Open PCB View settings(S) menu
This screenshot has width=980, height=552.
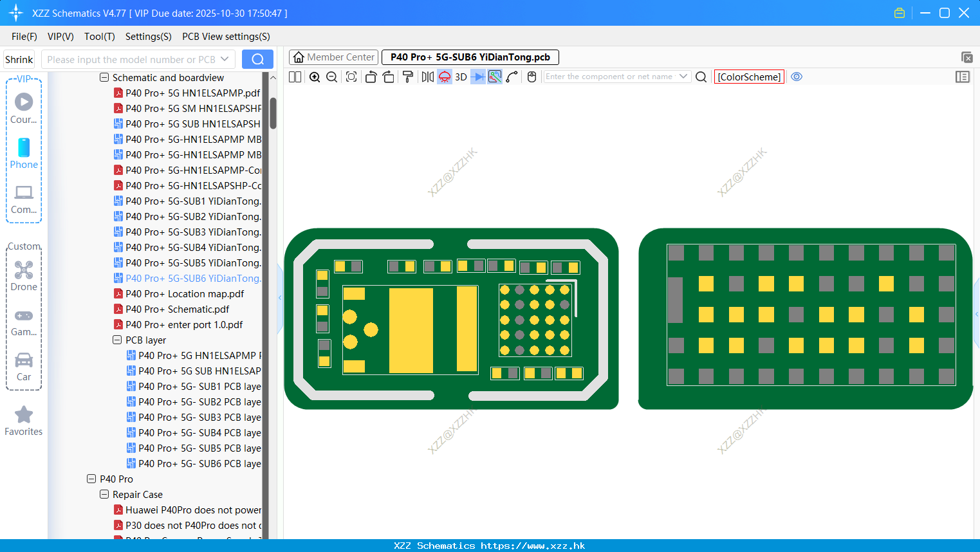click(226, 37)
